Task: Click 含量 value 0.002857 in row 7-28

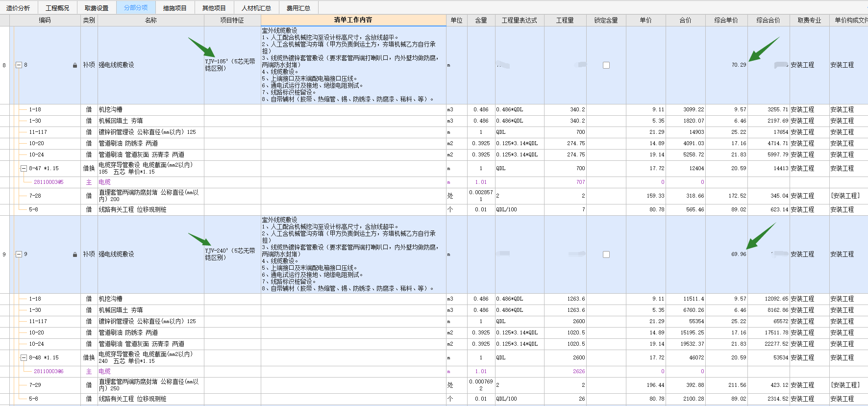Action: tap(481, 196)
